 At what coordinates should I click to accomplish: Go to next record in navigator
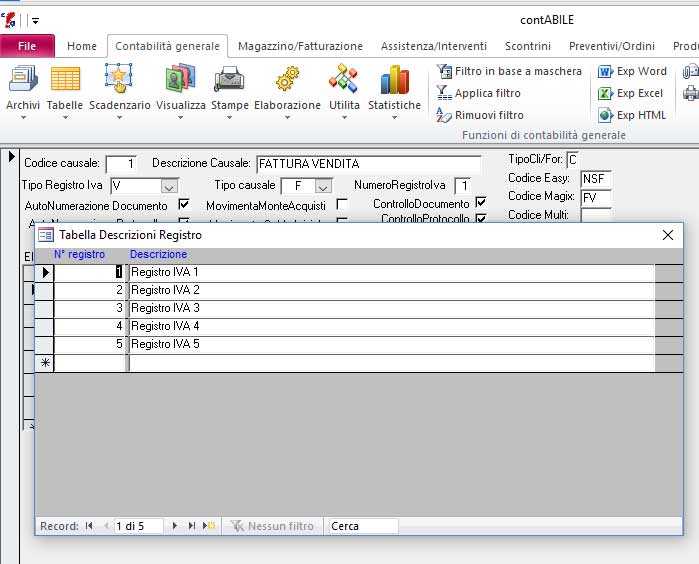click(175, 526)
